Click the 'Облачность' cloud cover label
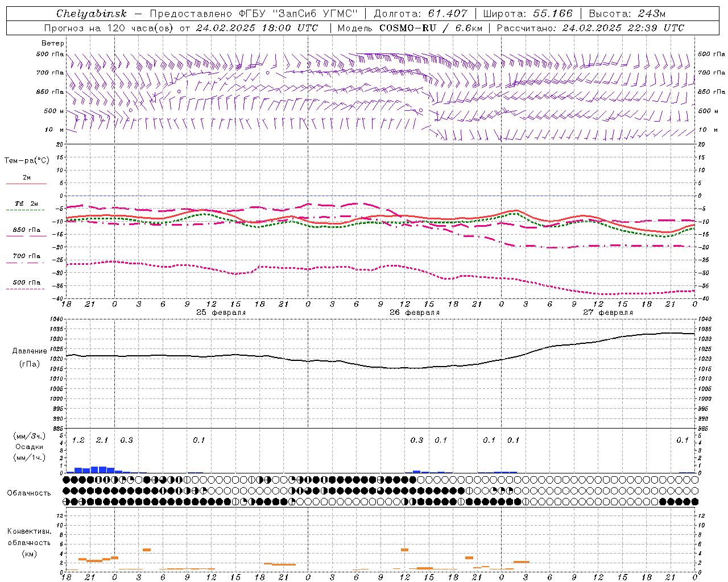Viewport: 728px width, 582px height. [29, 493]
